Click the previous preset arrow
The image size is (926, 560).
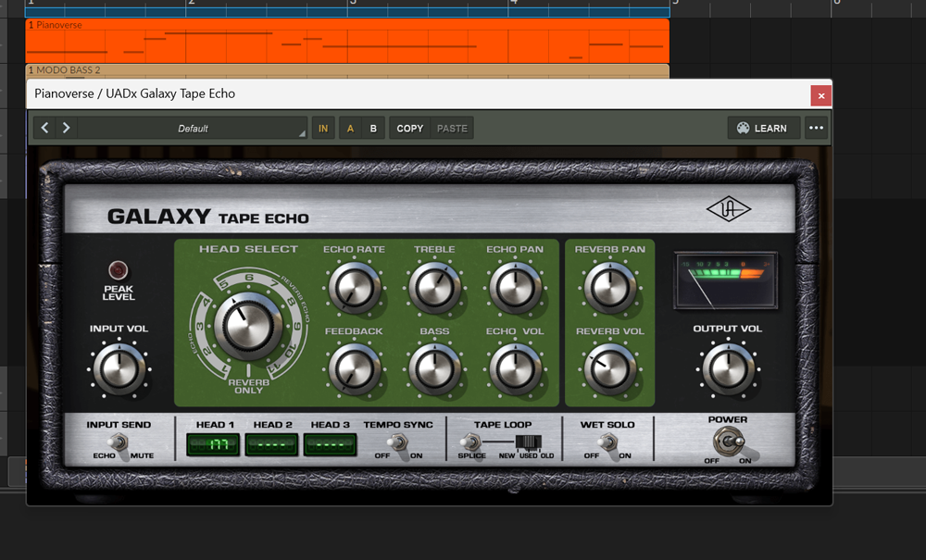click(44, 128)
